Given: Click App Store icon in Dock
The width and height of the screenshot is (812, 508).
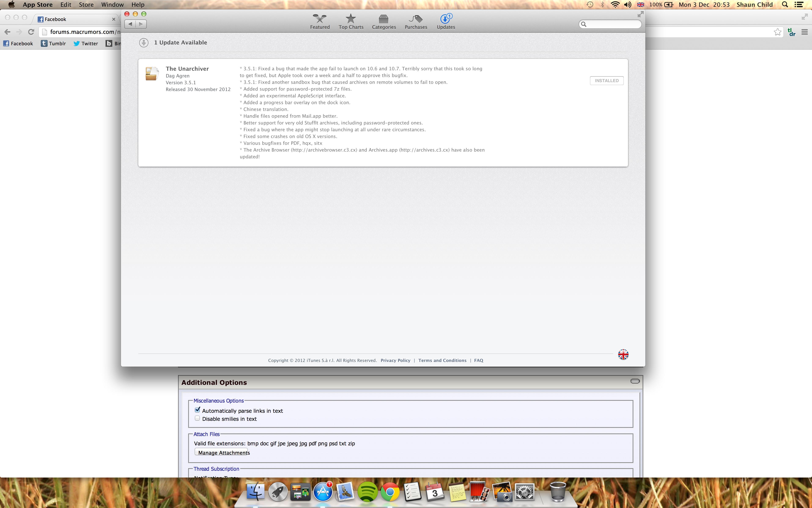Looking at the screenshot, I should click(323, 492).
